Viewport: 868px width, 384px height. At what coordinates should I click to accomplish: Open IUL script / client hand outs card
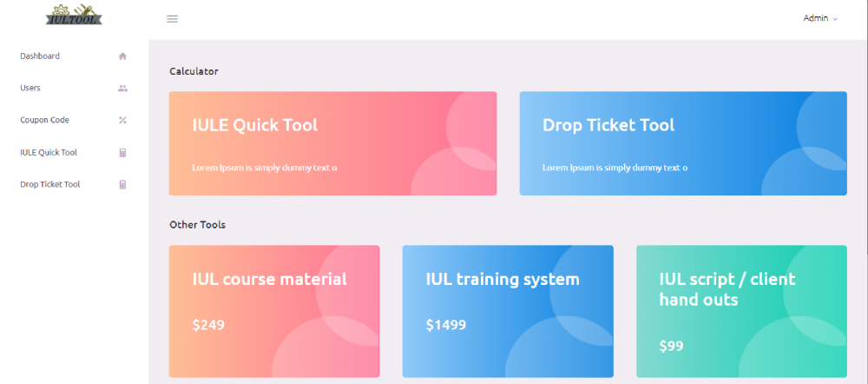[740, 311]
